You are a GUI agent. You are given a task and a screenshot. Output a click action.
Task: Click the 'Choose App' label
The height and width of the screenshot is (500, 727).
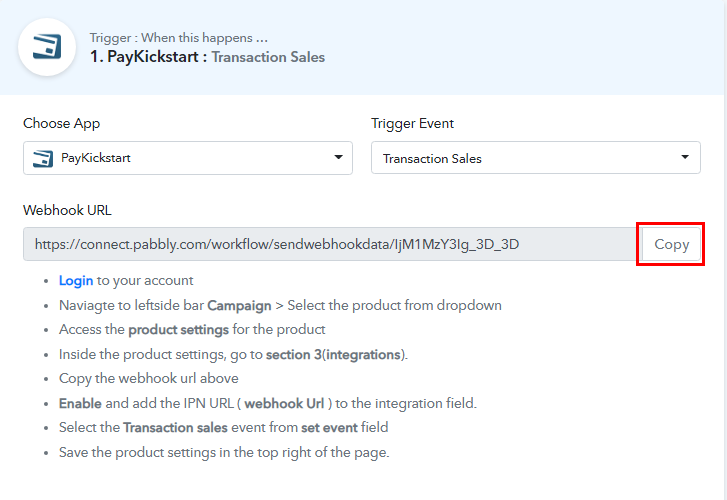(x=62, y=123)
